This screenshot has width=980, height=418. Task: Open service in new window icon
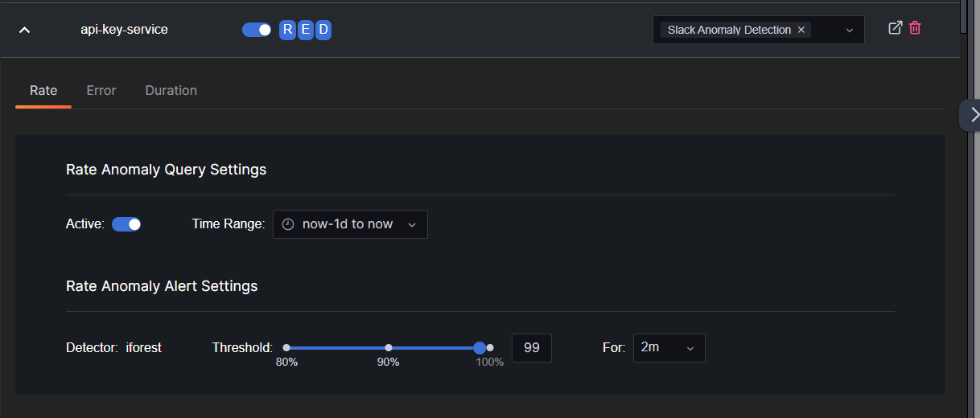895,28
